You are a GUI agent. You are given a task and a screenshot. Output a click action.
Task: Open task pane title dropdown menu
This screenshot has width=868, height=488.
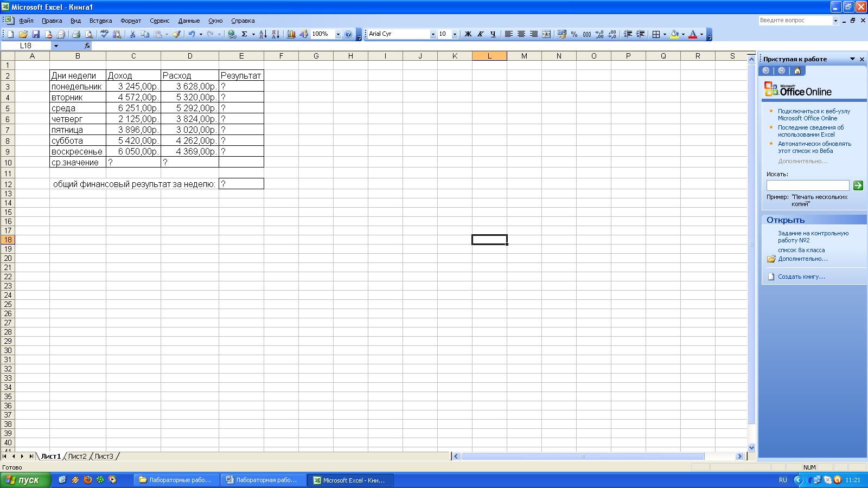pos(852,59)
